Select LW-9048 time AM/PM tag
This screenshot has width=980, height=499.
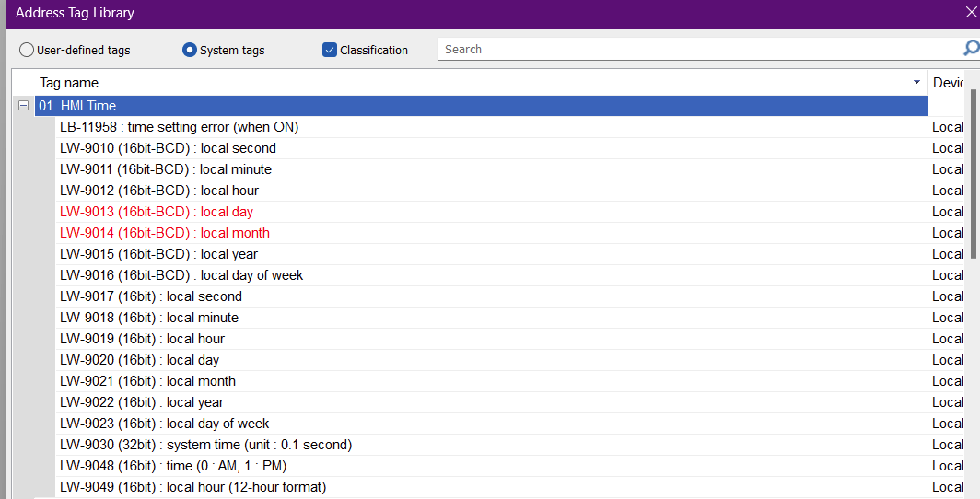[173, 466]
